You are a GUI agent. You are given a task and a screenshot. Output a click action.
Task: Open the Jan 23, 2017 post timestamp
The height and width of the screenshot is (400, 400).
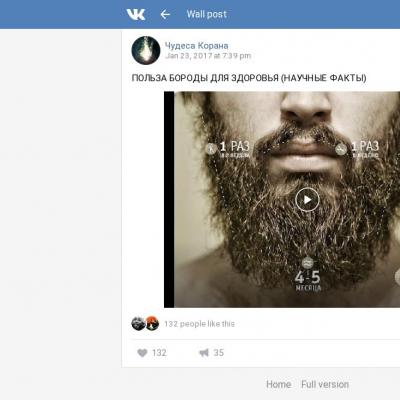(x=208, y=56)
